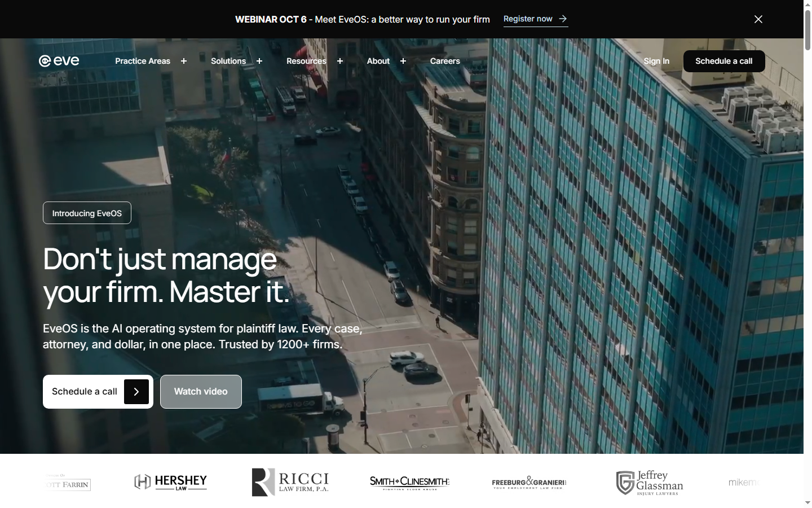Click the scrollbar down arrow
The height and width of the screenshot is (508, 812).
coord(807,502)
